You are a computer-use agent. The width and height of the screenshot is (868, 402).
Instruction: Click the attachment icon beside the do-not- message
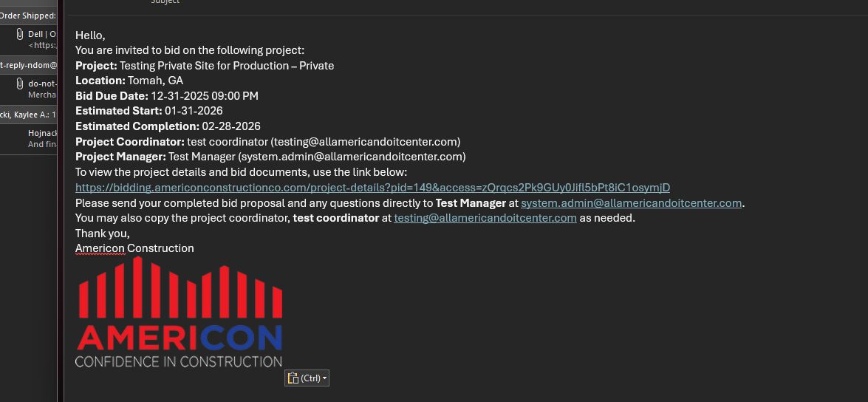[19, 84]
